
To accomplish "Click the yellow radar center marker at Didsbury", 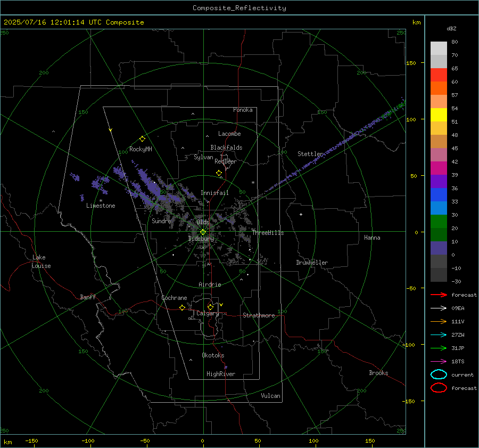I will tap(203, 232).
